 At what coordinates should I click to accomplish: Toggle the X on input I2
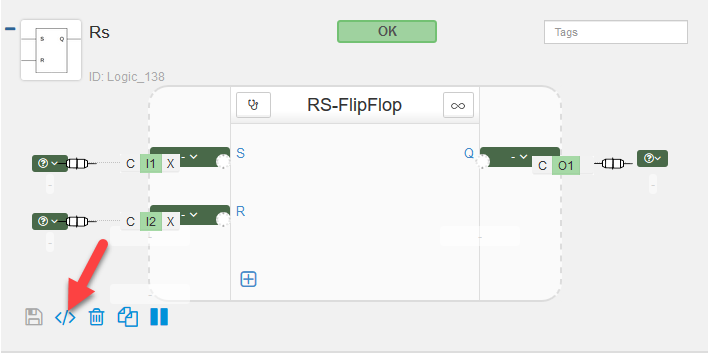[x=171, y=222]
